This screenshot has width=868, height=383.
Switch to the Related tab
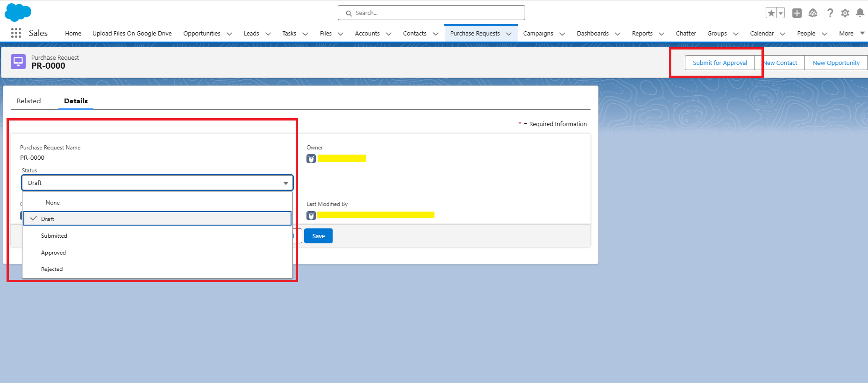click(x=28, y=101)
